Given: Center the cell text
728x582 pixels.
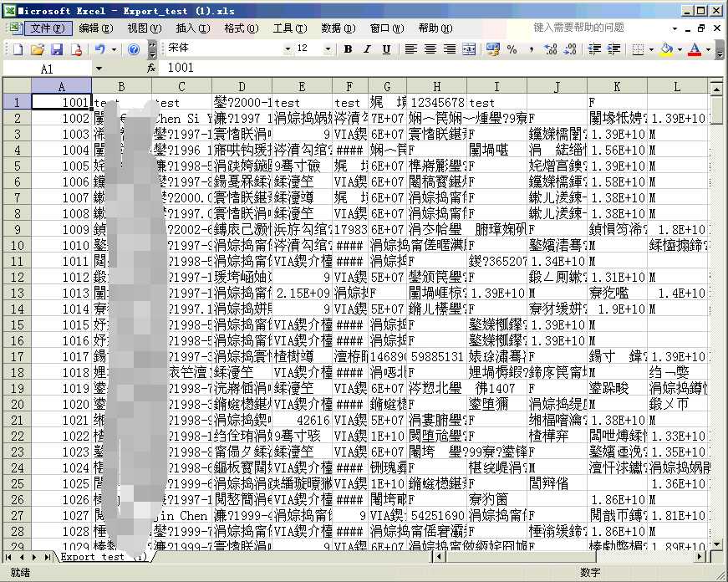Looking at the screenshot, I should point(430,48).
